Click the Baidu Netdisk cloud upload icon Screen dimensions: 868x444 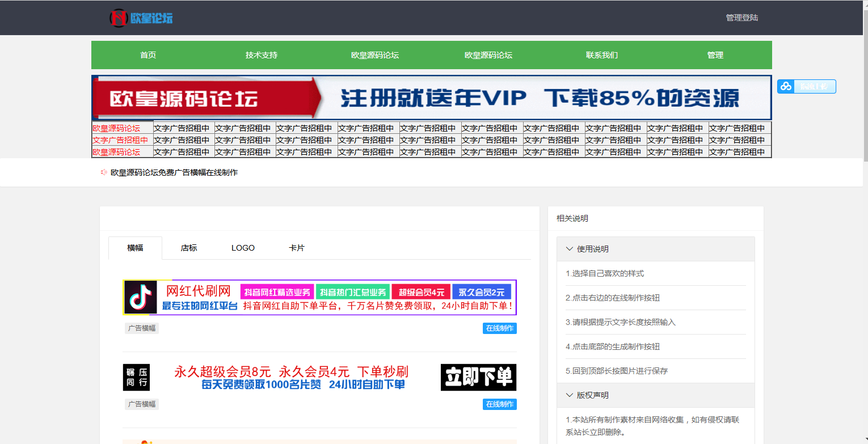click(x=786, y=86)
